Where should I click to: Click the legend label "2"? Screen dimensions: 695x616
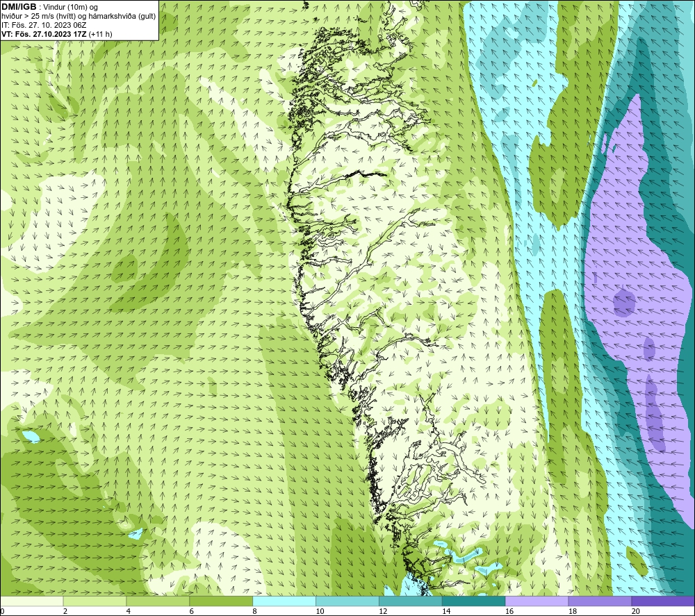(65, 612)
